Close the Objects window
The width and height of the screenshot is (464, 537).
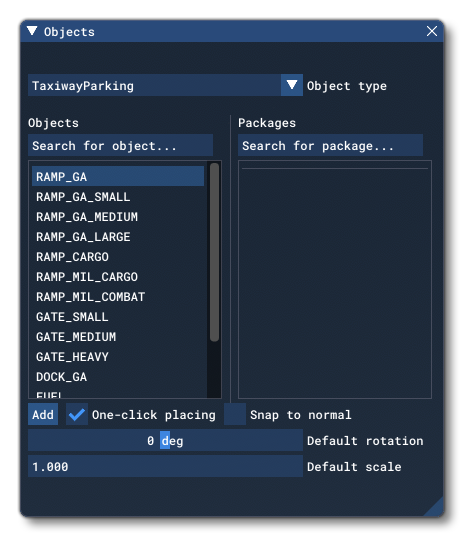pyautogui.click(x=431, y=31)
